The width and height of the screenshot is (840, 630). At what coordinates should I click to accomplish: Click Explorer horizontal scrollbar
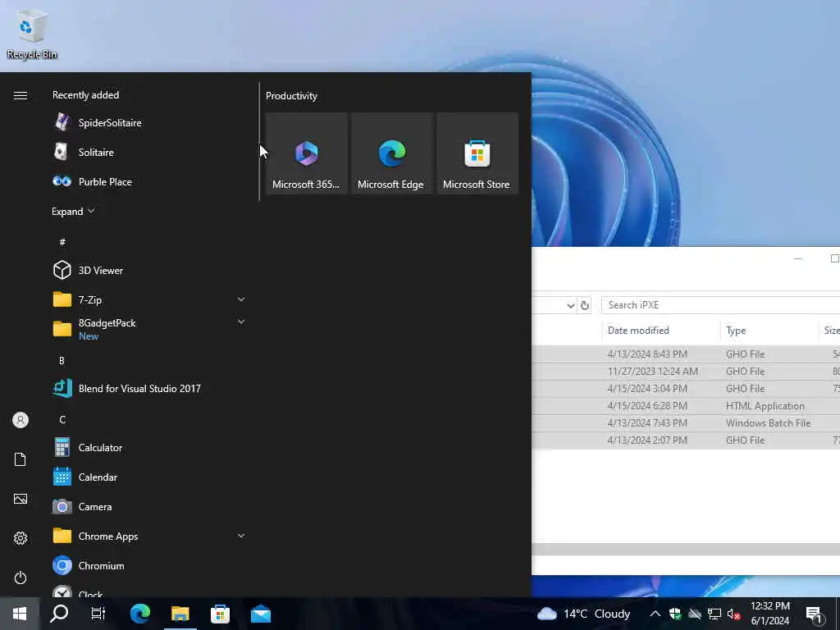tap(686, 549)
